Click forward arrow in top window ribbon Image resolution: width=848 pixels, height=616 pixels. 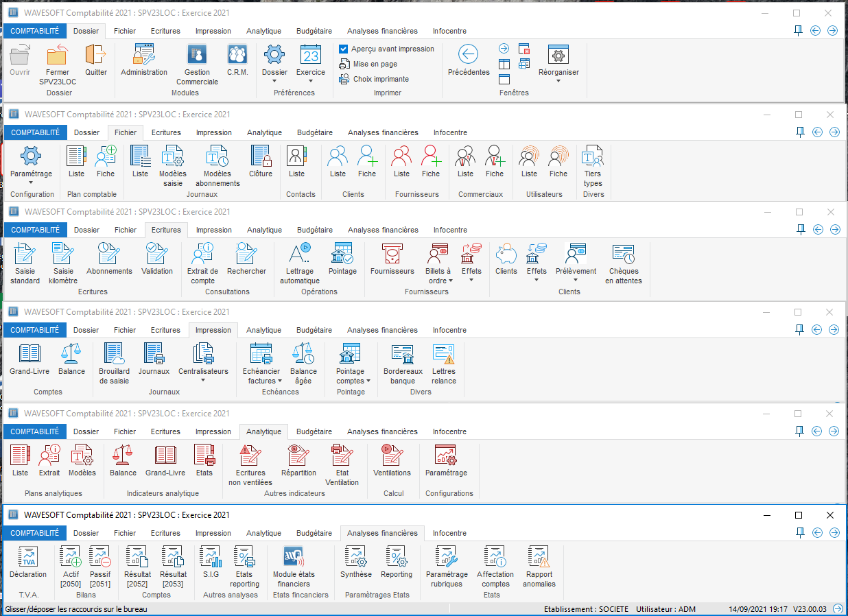click(832, 30)
